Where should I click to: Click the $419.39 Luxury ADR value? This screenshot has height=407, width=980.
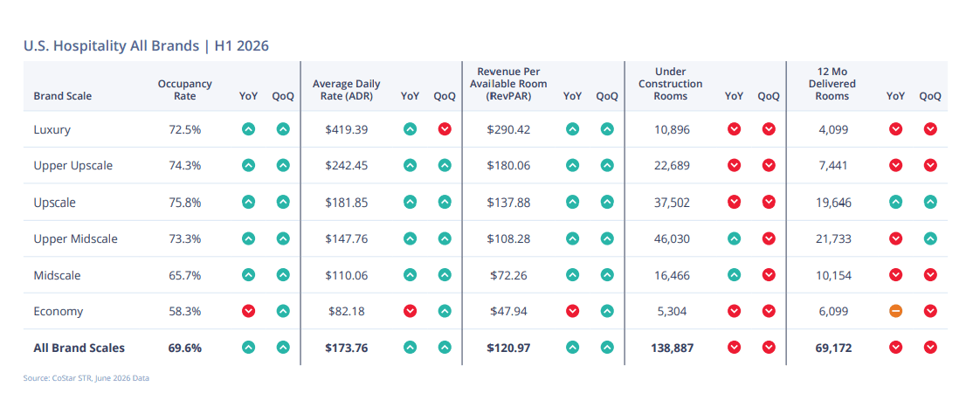click(346, 130)
